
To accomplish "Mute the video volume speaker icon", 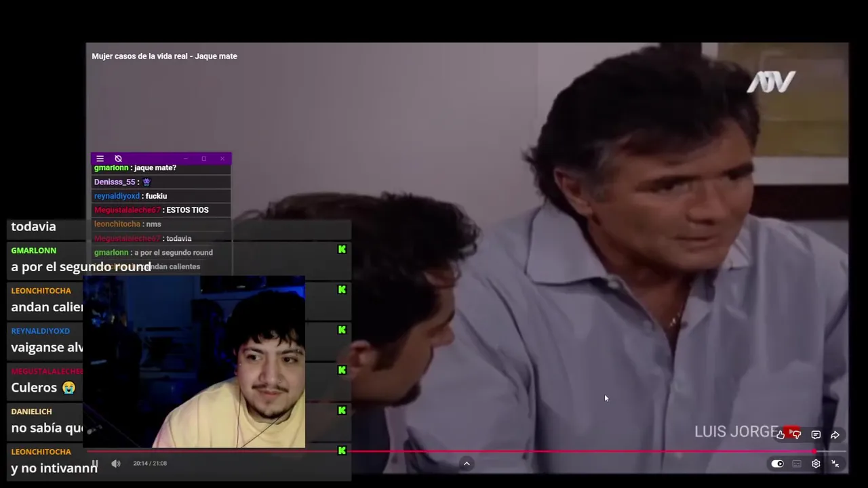I will (x=116, y=464).
